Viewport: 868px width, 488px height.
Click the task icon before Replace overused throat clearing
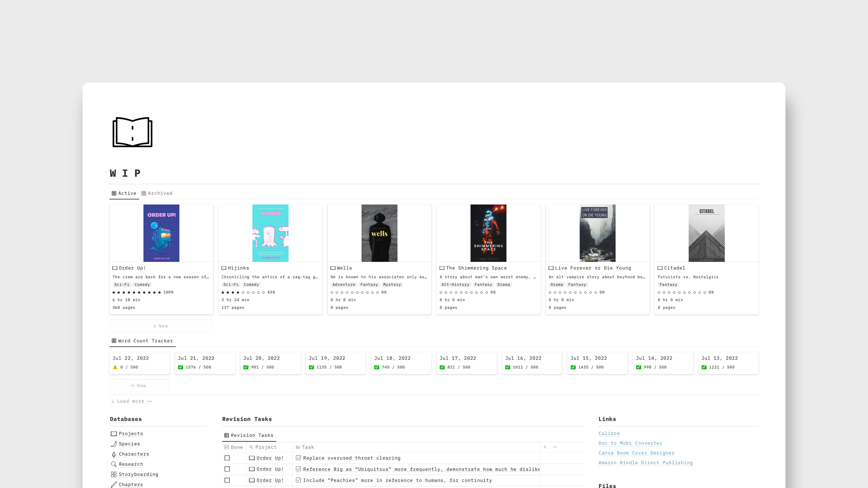299,458
